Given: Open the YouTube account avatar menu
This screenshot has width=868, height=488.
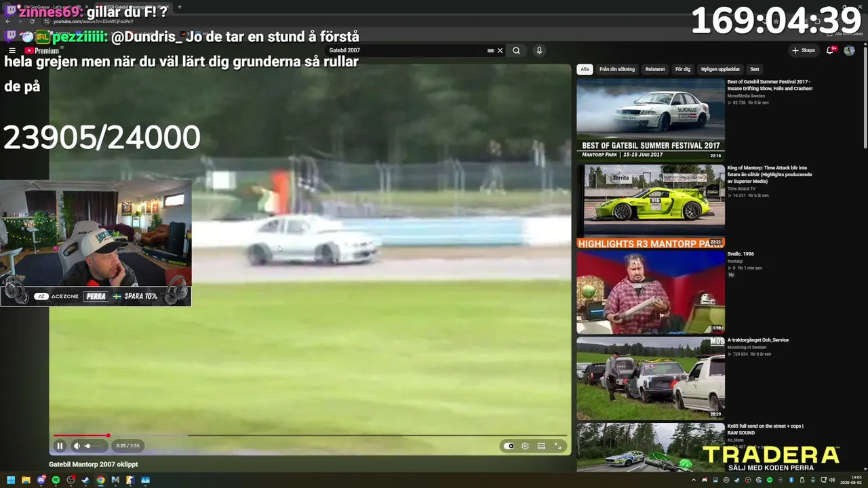Looking at the screenshot, I should [x=849, y=51].
